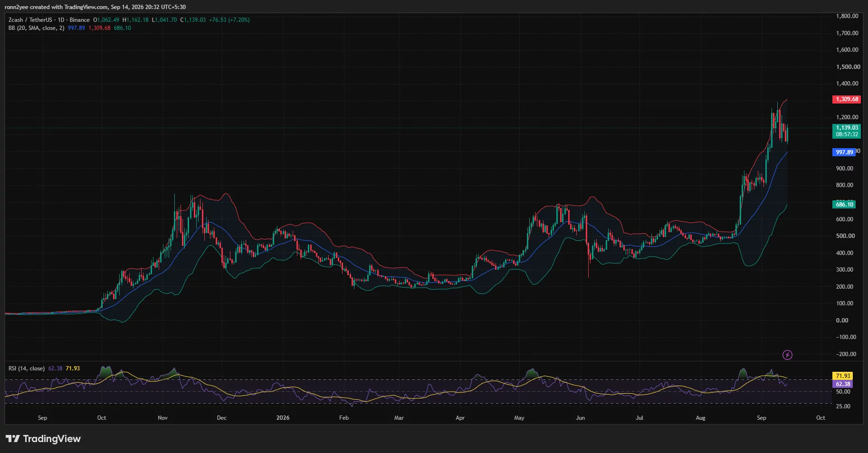Click the header text 'ronn2yee created with TradingView.com'
This screenshot has height=453, width=868.
point(56,7)
